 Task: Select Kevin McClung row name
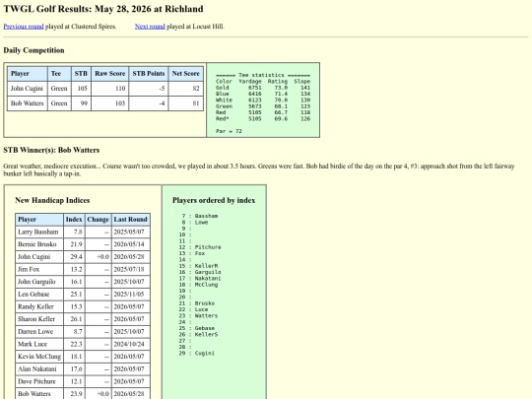39,357
